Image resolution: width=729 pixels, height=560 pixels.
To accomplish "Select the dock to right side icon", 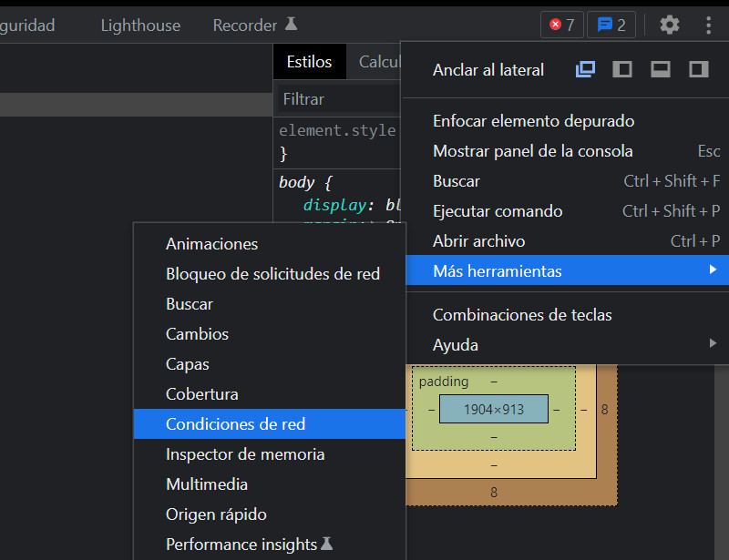I will click(698, 68).
